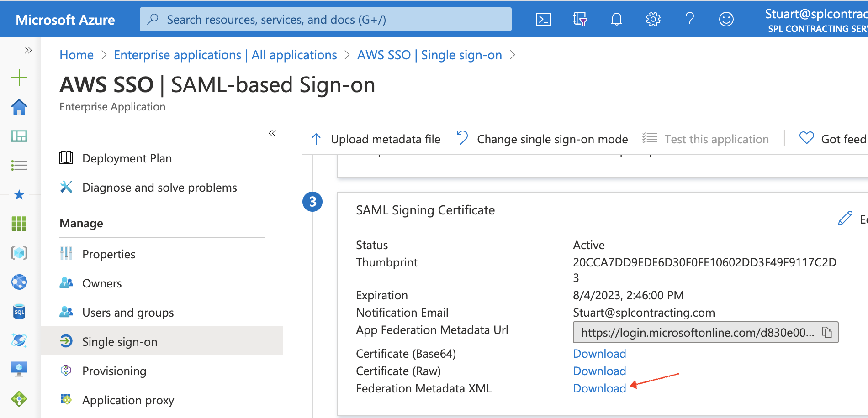Screen dimensions: 868x418
Task: Open Resource groups cube icon
Action: 19,253
